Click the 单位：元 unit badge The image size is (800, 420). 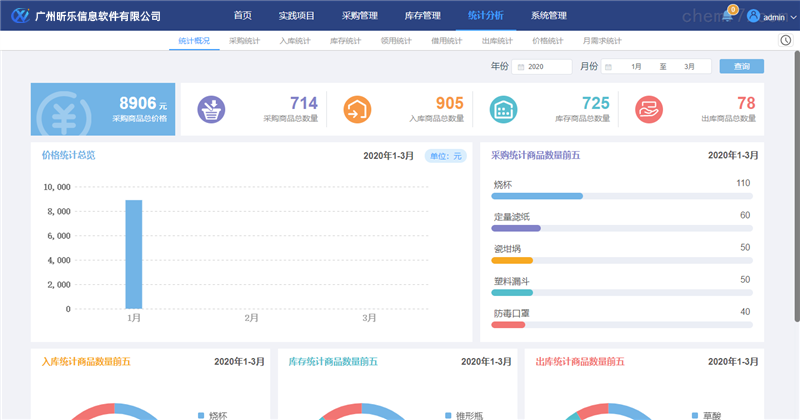[445, 156]
